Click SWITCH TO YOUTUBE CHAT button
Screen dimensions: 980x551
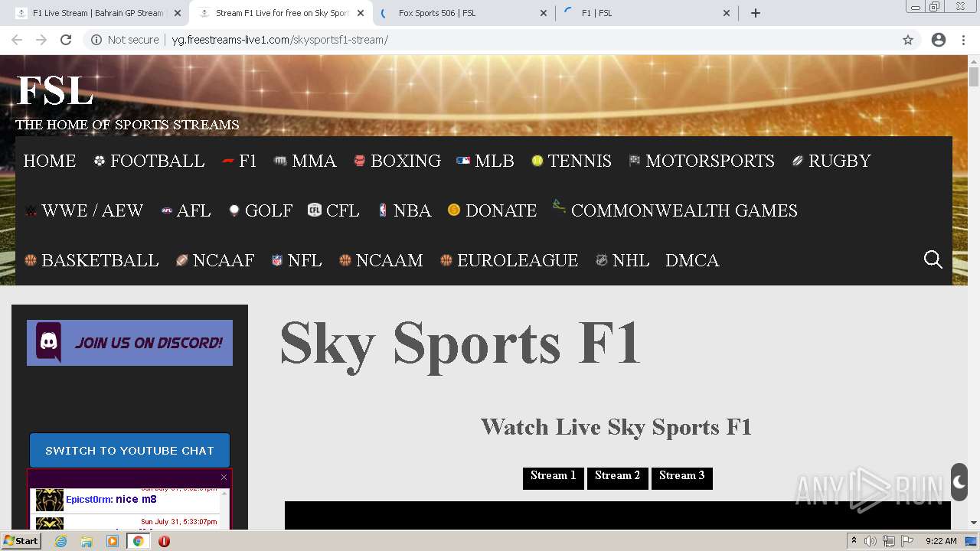tap(129, 451)
